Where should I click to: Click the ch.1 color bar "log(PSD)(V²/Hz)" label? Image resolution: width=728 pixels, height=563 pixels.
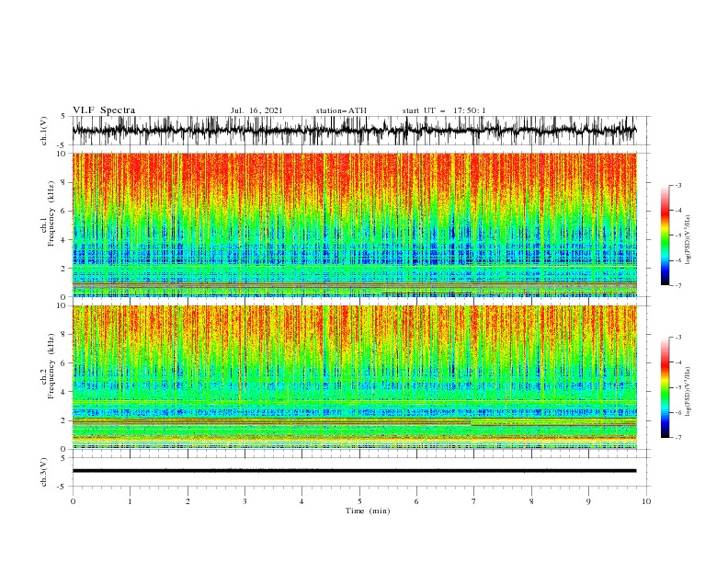click(x=688, y=240)
